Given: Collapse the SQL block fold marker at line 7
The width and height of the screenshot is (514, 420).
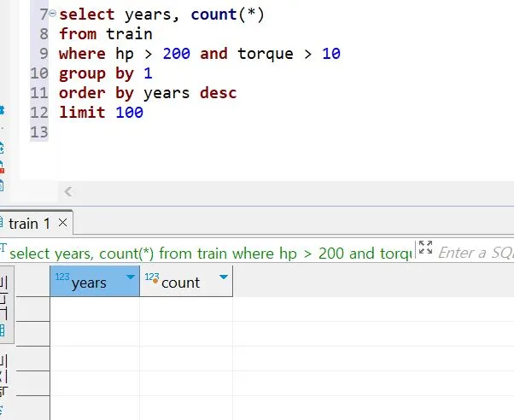Looking at the screenshot, I should pos(52,14).
